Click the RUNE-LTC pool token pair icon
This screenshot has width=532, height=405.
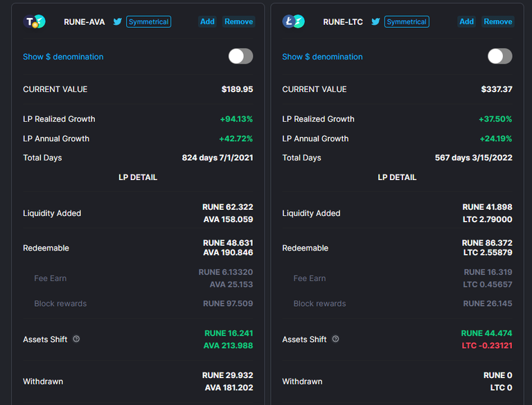tap(294, 21)
